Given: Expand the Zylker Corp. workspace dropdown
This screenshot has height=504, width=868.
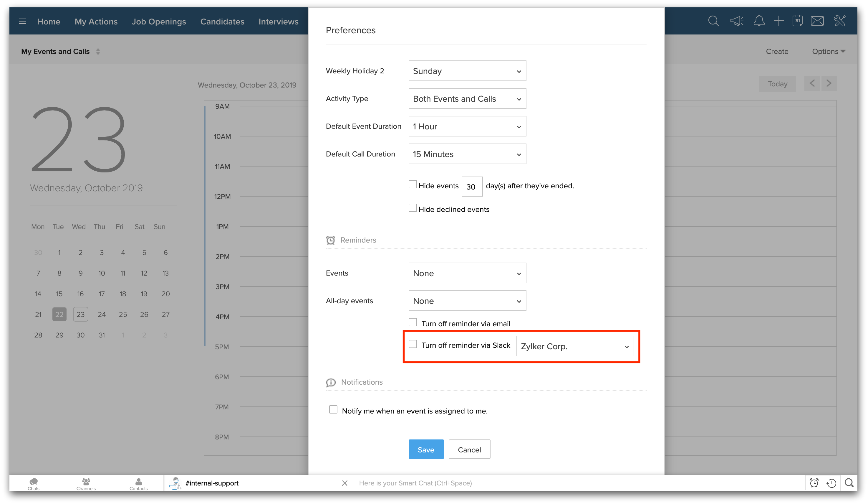Looking at the screenshot, I should pos(574,346).
